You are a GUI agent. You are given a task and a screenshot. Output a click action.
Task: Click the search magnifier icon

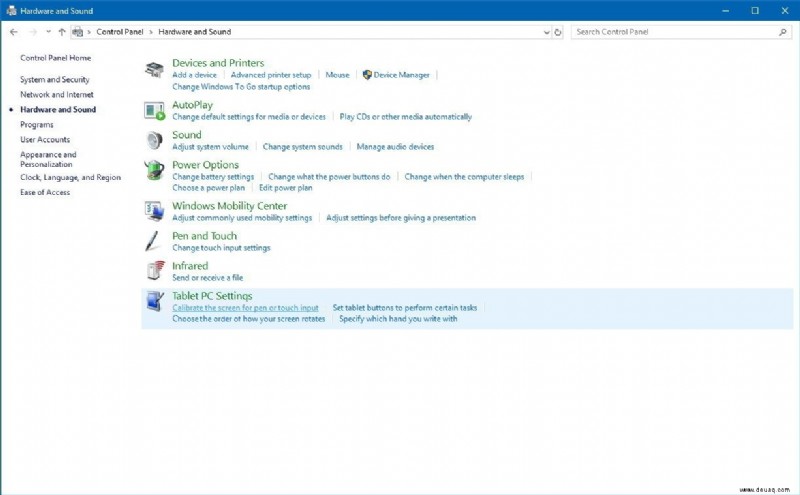click(783, 32)
